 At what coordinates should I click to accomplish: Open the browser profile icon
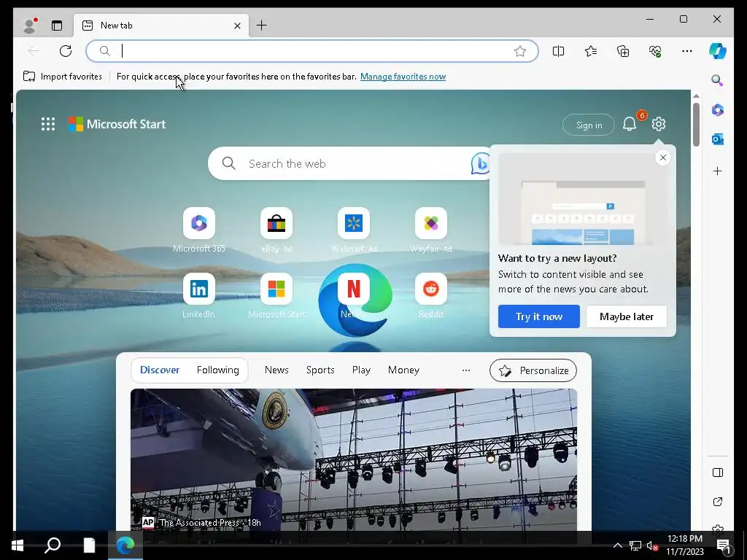[x=29, y=26]
